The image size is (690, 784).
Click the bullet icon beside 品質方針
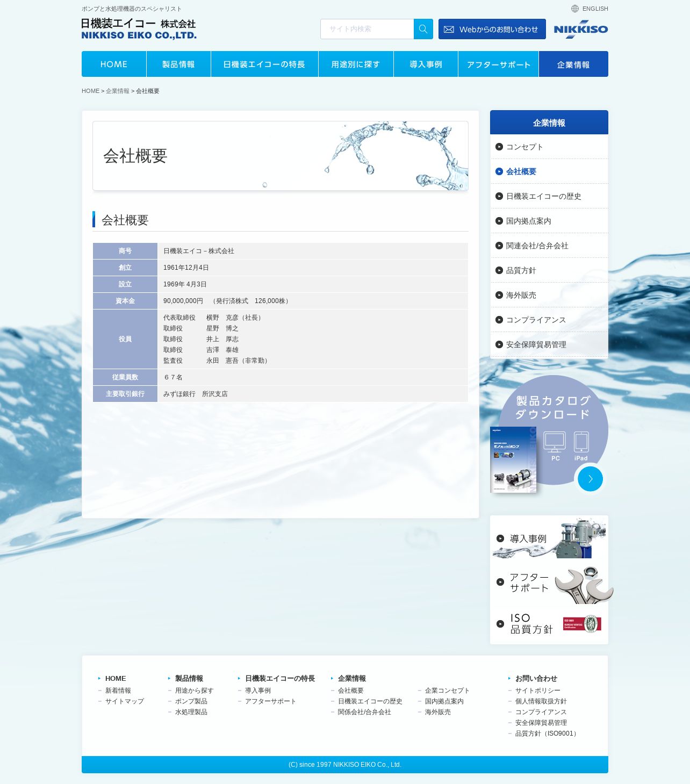(x=499, y=270)
